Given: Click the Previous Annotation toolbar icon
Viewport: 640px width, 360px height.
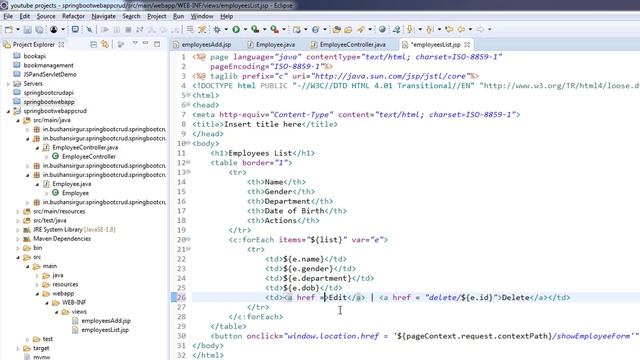Looking at the screenshot, I should coord(429,29).
